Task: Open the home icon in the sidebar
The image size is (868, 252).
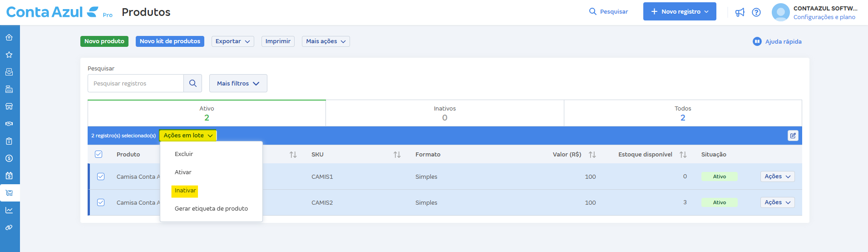Action: click(9, 37)
